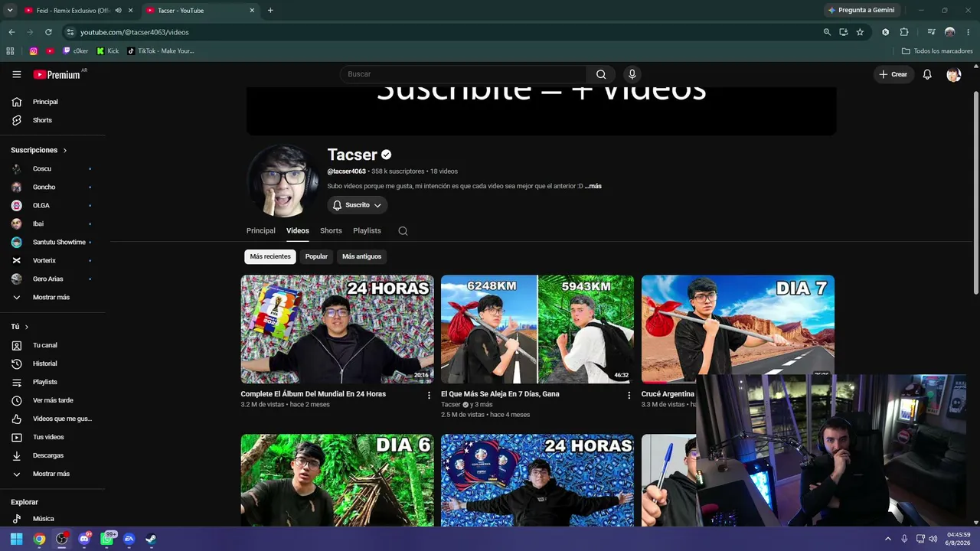This screenshot has width=980, height=551.
Task: Select the Más recientes filter chip
Action: [x=270, y=257]
